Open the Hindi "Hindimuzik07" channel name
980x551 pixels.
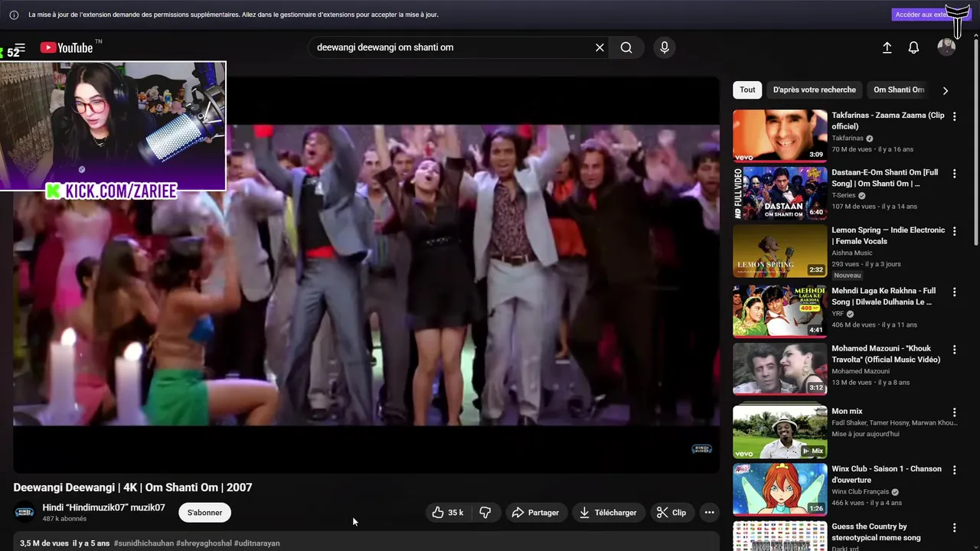coord(103,508)
